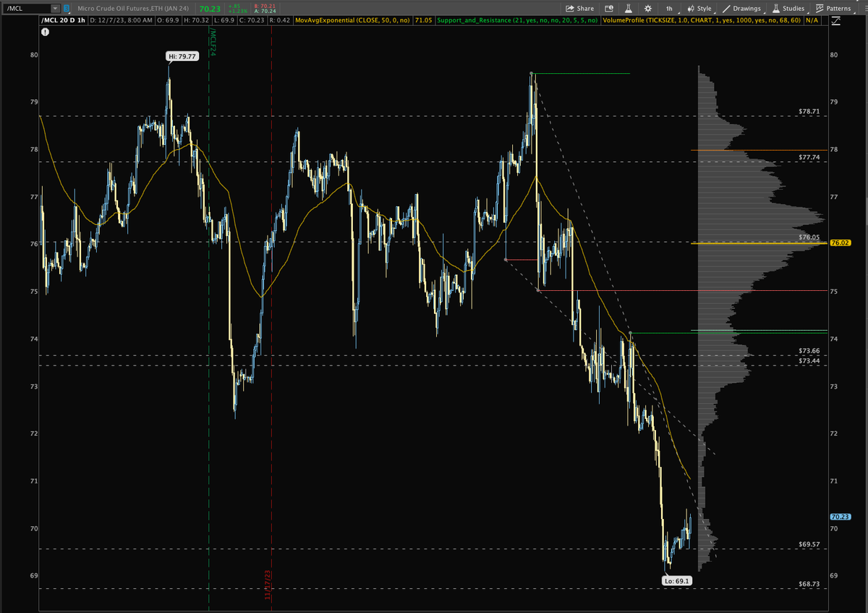Click the Drawings pencil line icon
The width and height of the screenshot is (868, 613).
click(726, 8)
